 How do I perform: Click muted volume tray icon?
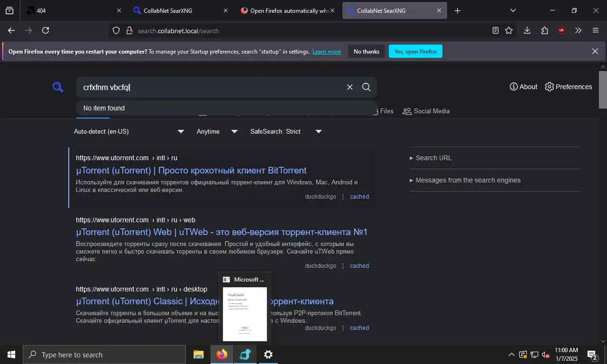(546, 355)
